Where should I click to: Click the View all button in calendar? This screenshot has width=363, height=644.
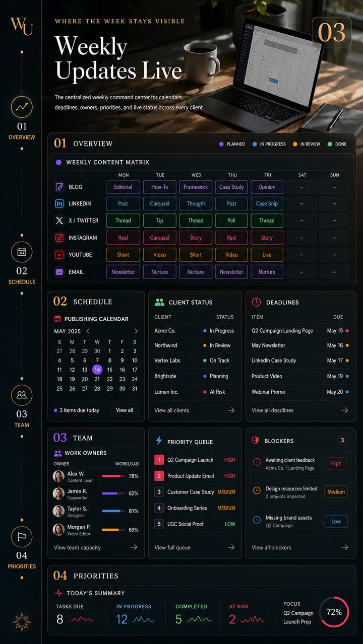point(125,410)
